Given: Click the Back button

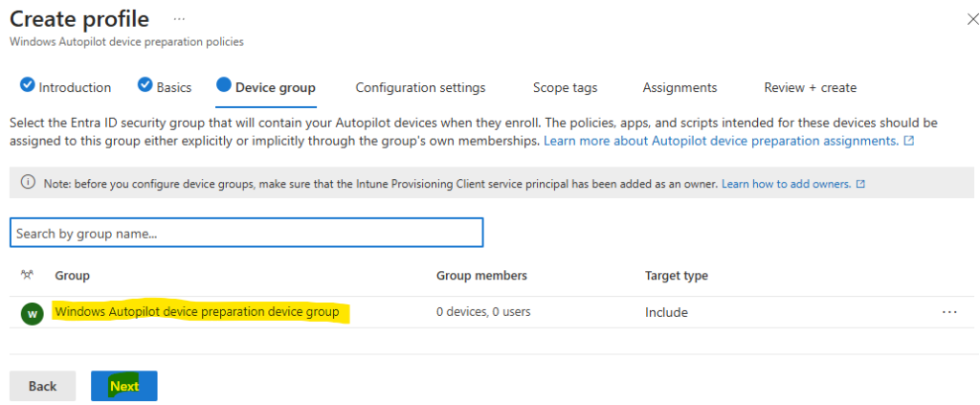Looking at the screenshot, I should point(42,386).
